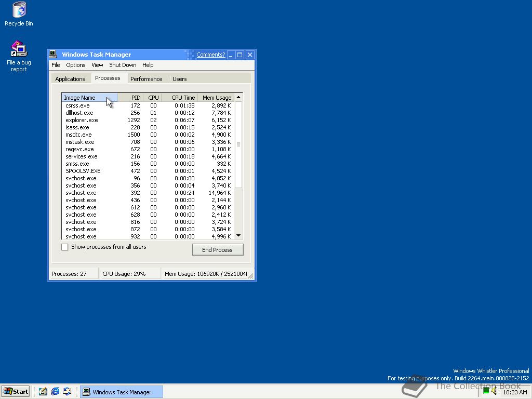Click the End Process button
This screenshot has width=532, height=399.
pos(218,250)
